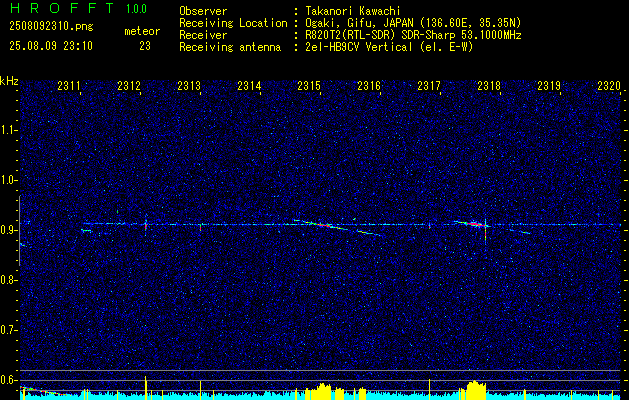Image resolution: width=629 pixels, height=400 pixels.
Task: Click time marker 2314
Action: [249, 85]
